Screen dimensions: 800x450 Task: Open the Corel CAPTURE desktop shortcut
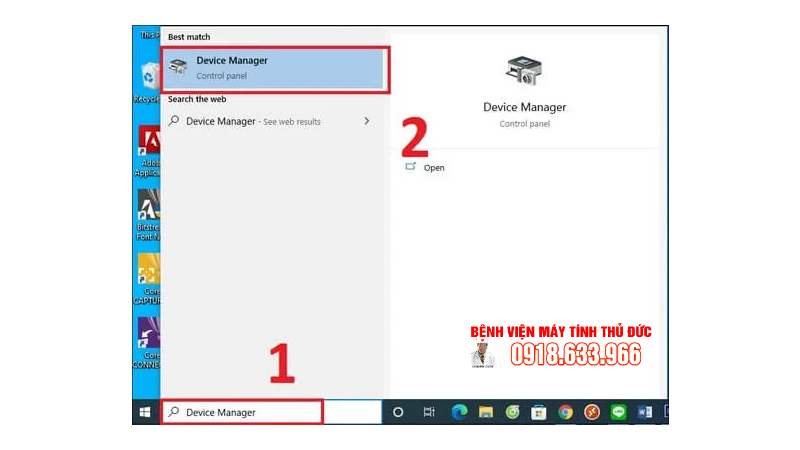(147, 280)
